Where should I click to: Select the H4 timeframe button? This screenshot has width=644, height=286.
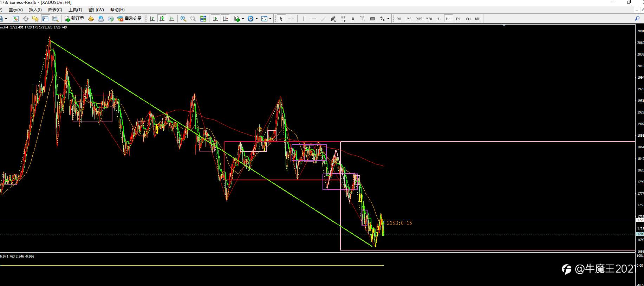tap(448, 19)
